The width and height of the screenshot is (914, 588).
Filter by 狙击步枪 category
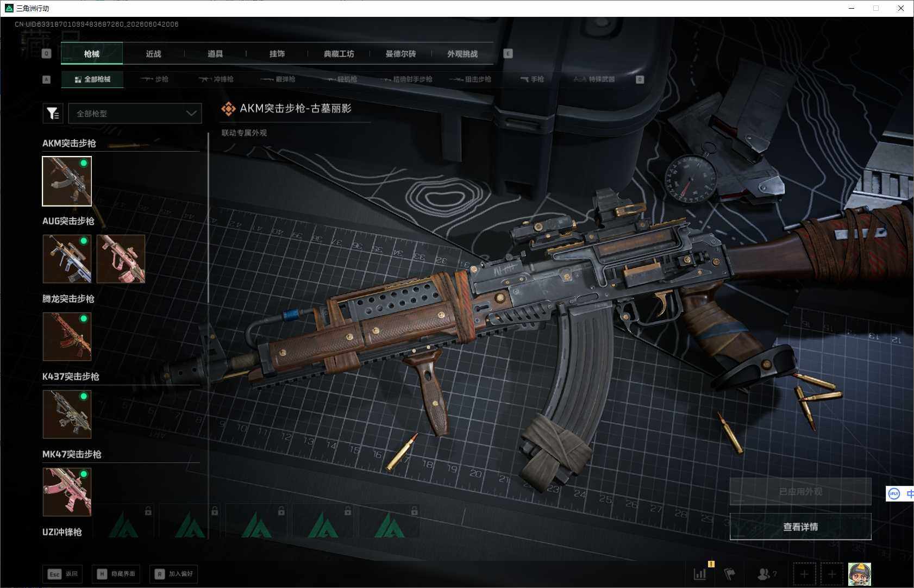470,79
